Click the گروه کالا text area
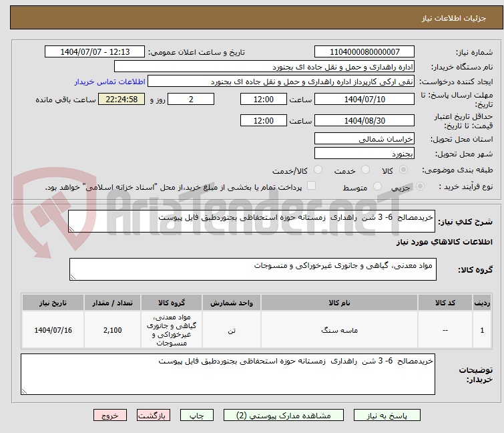Image resolution: width=504 pixels, height=433 pixels. point(252,269)
